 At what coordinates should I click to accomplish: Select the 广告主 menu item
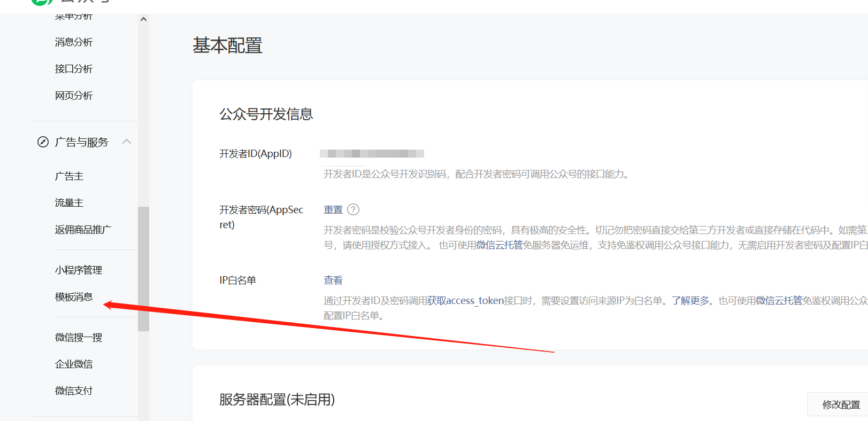(69, 176)
